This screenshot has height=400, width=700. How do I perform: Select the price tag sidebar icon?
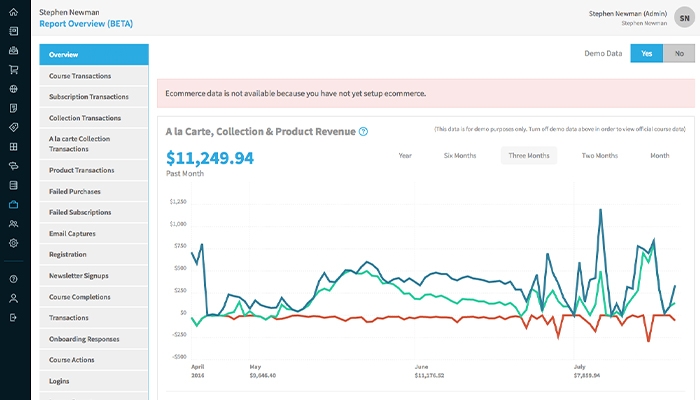(14, 127)
